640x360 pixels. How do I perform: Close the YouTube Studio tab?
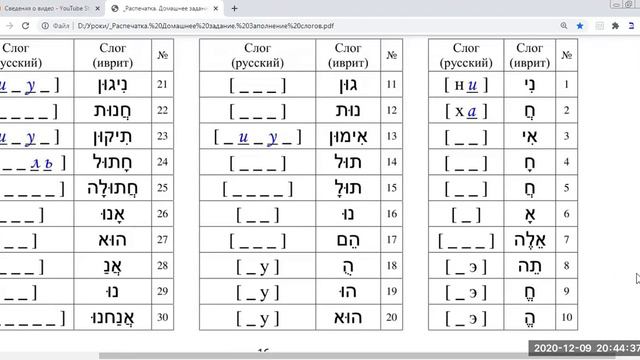coord(98,8)
